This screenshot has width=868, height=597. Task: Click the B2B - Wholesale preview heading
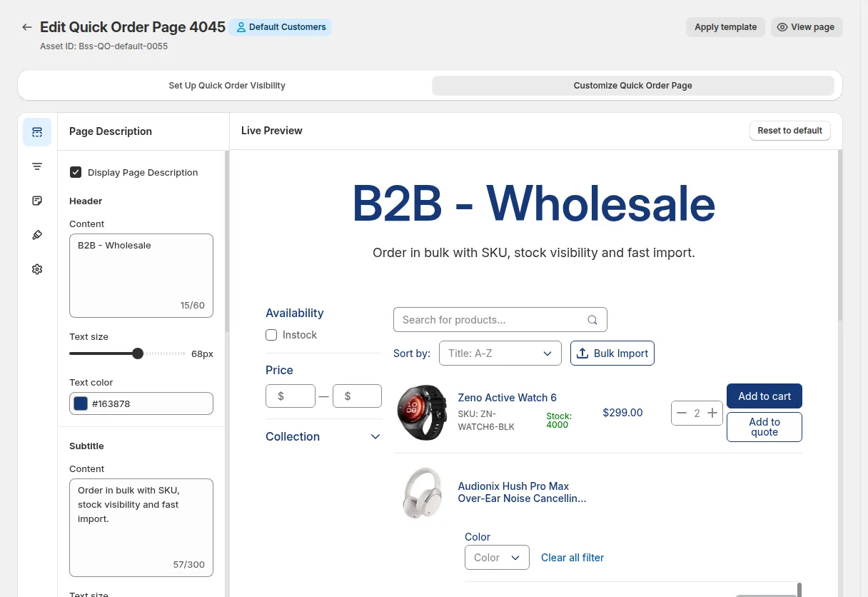point(534,204)
